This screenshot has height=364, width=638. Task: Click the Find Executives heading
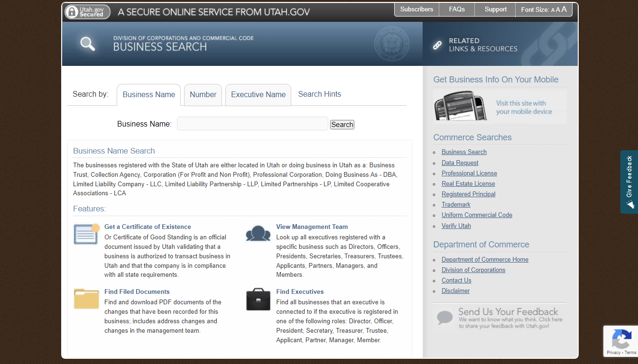[x=300, y=292]
